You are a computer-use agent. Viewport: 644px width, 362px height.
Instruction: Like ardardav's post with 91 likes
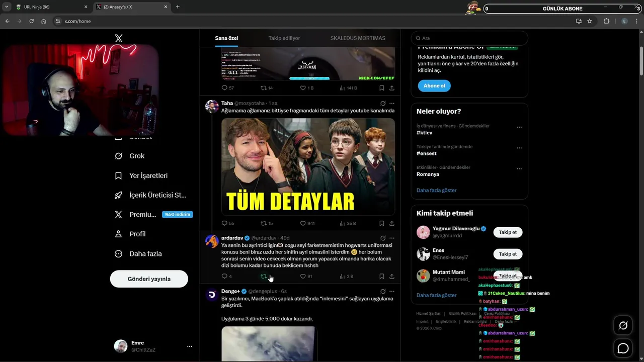click(306, 276)
